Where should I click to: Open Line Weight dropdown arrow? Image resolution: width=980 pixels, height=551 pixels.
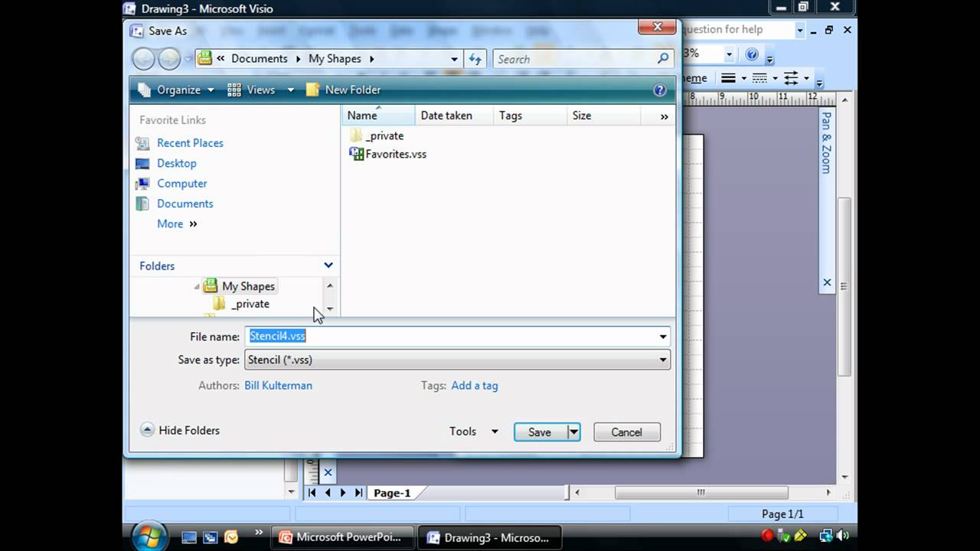point(743,78)
